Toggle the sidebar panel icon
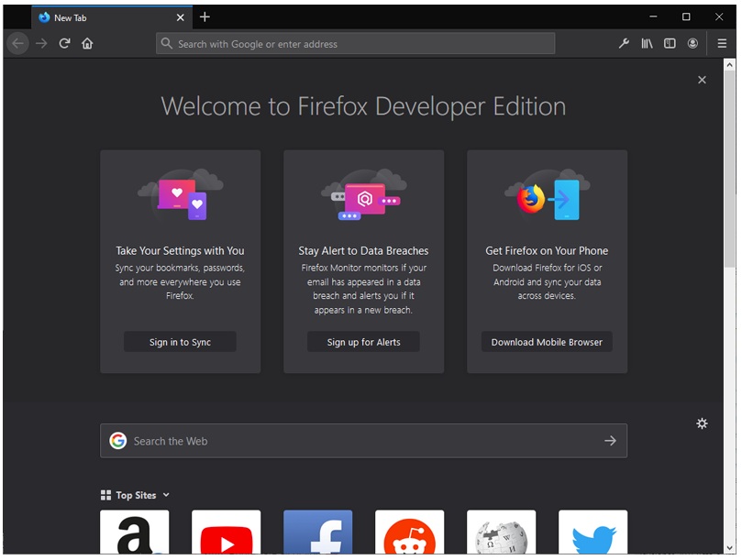742x560 pixels. tap(670, 43)
